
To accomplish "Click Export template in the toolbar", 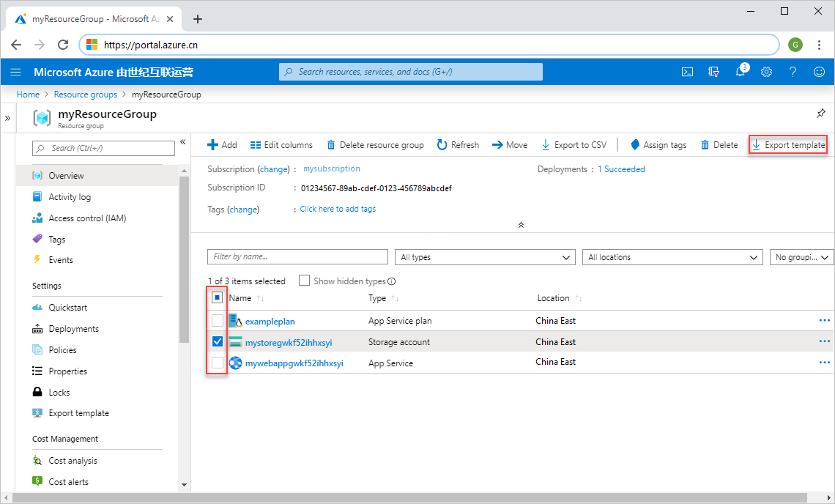I will tap(788, 145).
